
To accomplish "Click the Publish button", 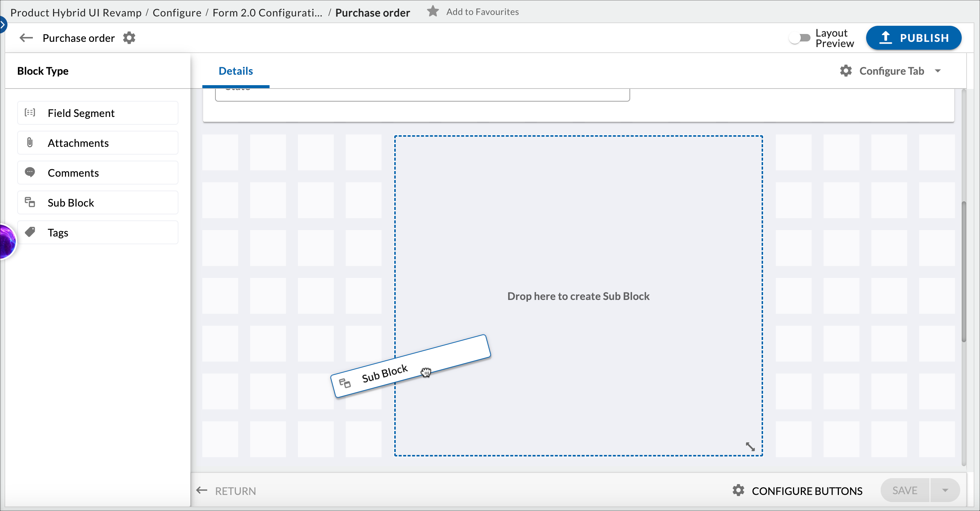I will point(914,38).
